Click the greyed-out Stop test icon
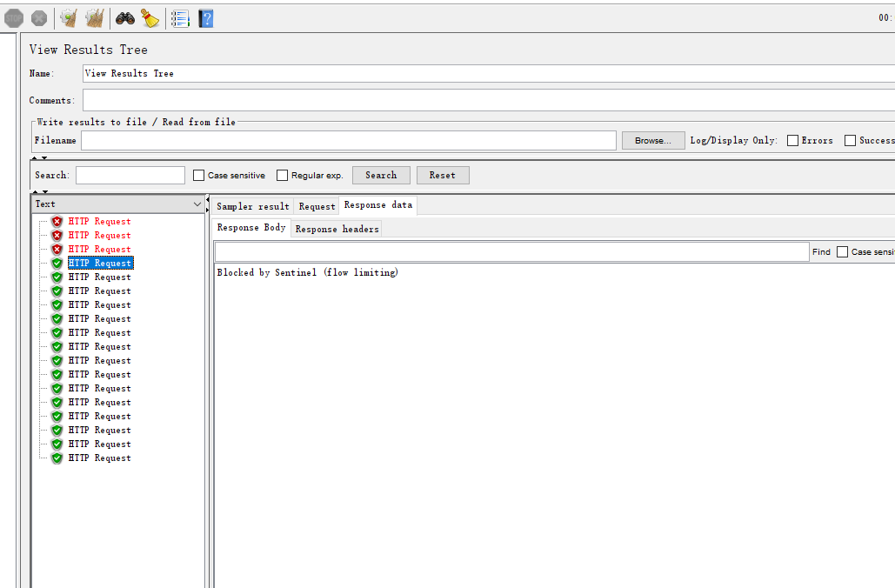Image resolution: width=895 pixels, height=588 pixels. point(14,18)
